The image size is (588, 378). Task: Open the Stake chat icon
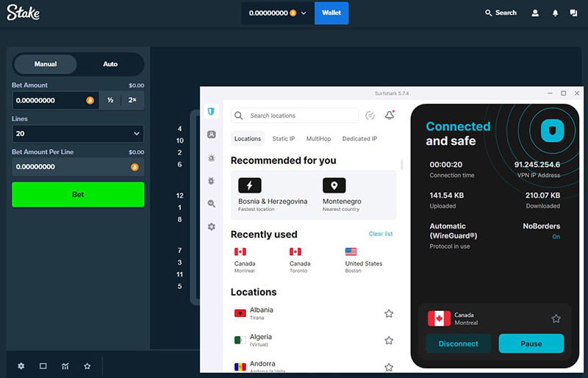[573, 13]
